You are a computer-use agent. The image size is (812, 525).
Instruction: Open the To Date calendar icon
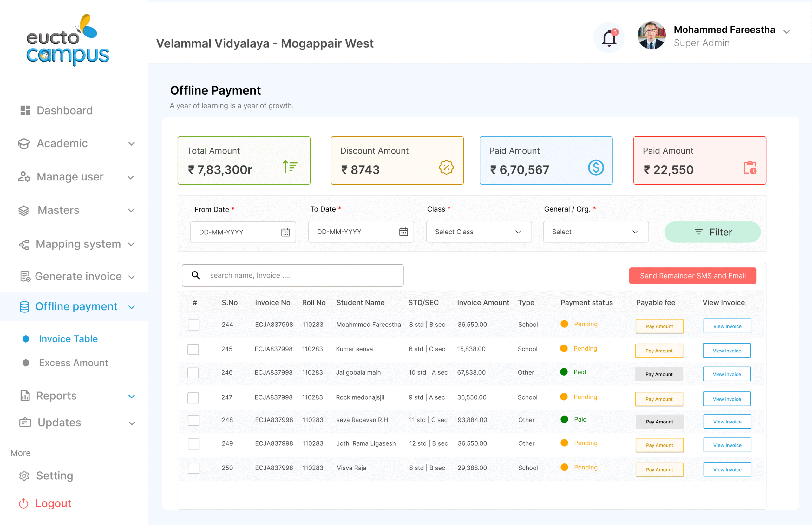[403, 232]
